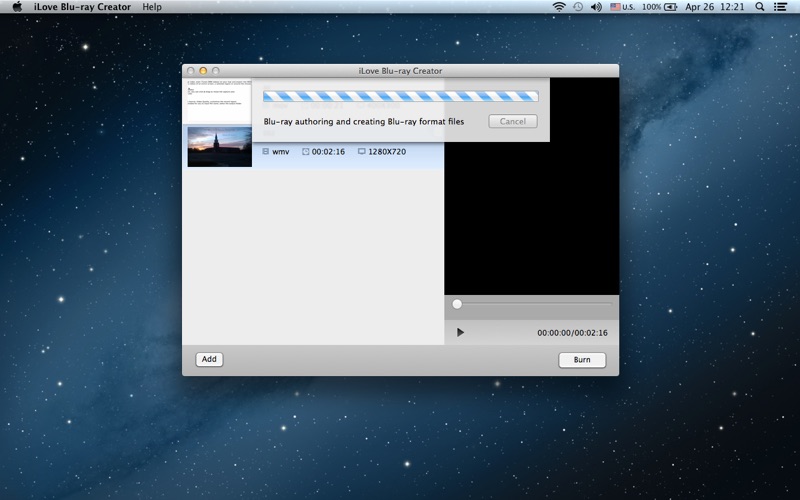Cancel the Blu-ray authoring process

[x=513, y=121]
